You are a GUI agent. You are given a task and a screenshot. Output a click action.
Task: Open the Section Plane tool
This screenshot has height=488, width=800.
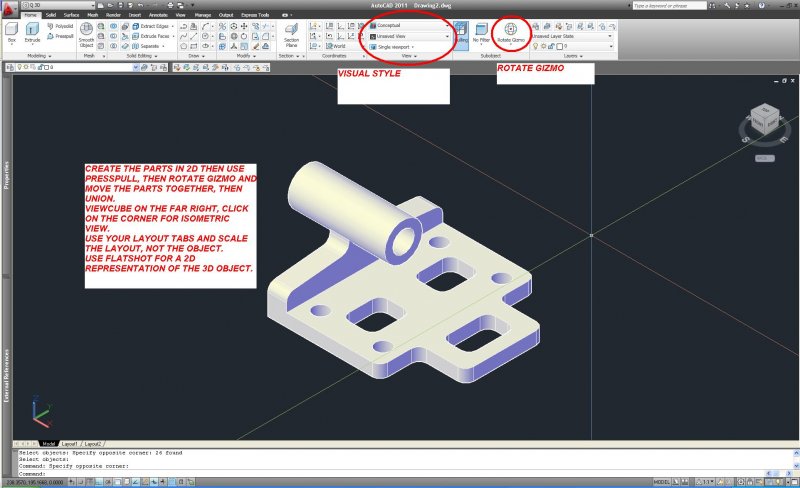[291, 35]
